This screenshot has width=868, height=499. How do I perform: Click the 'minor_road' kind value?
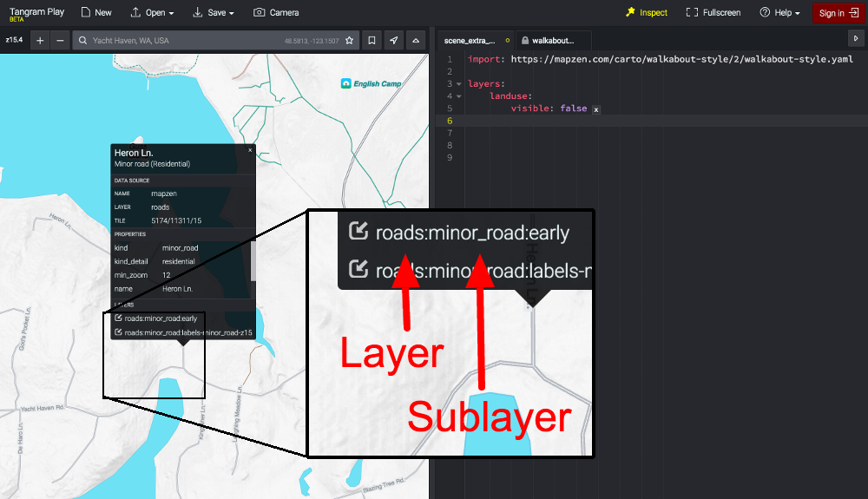180,248
